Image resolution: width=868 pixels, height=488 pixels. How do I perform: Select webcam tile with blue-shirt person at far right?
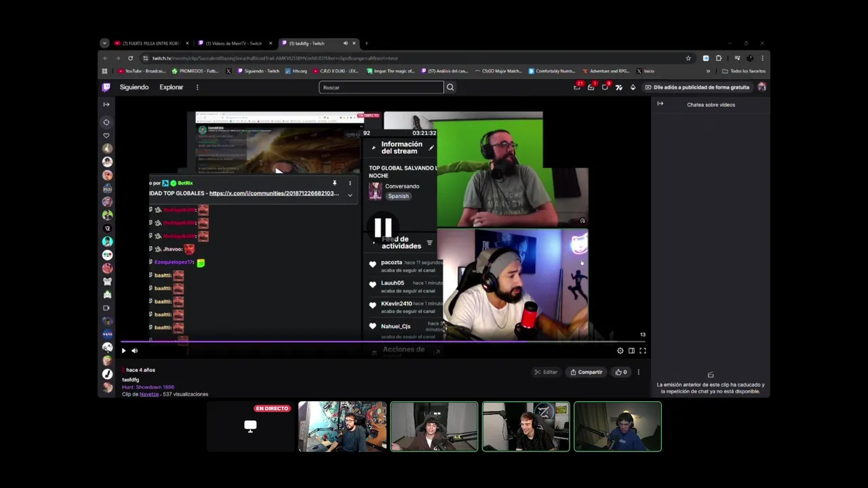click(618, 426)
